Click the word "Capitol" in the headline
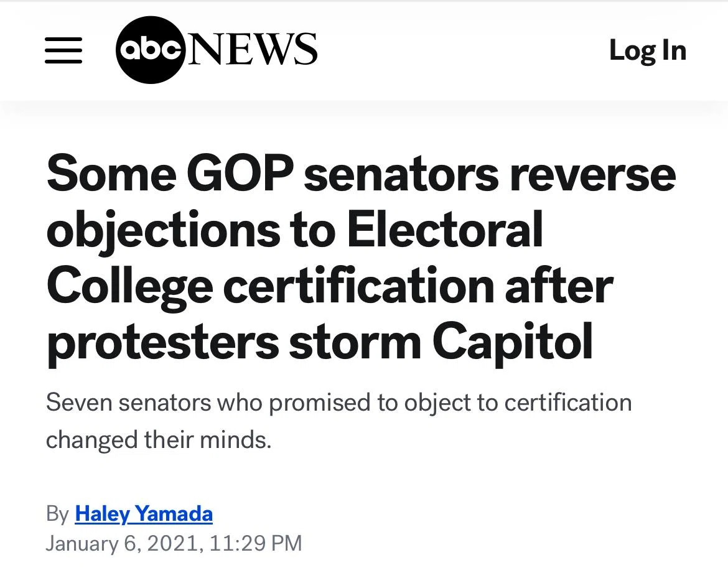Image resolution: width=728 pixels, height=583 pixels. 513,343
